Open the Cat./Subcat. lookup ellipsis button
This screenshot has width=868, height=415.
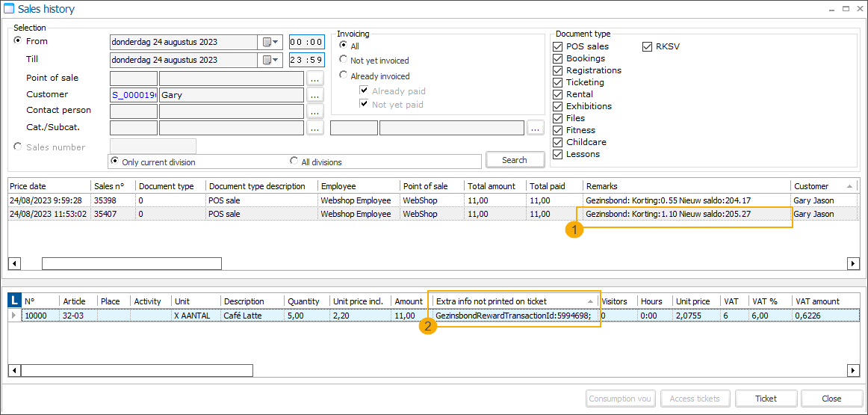point(315,128)
